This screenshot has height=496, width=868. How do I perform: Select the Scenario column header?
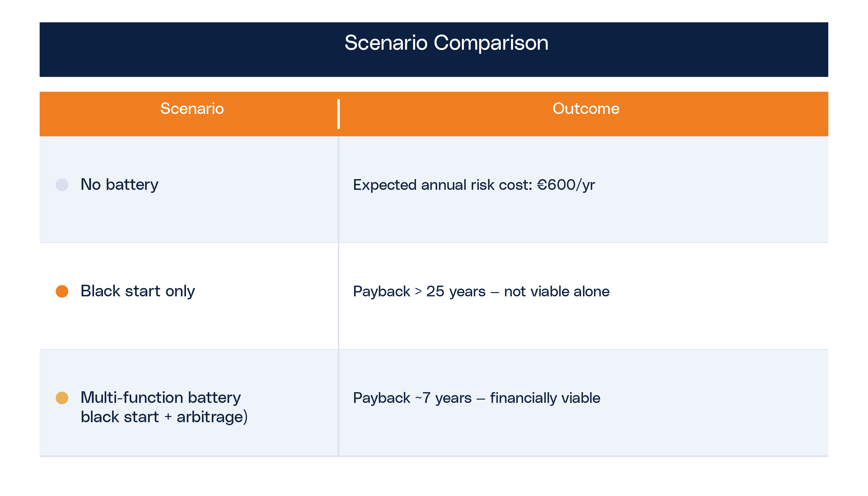(x=192, y=109)
